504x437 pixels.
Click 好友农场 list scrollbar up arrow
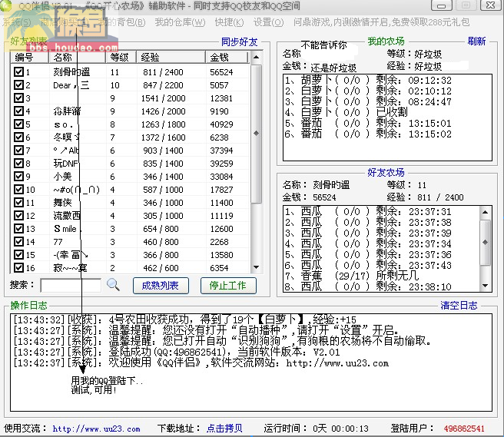pos(486,212)
